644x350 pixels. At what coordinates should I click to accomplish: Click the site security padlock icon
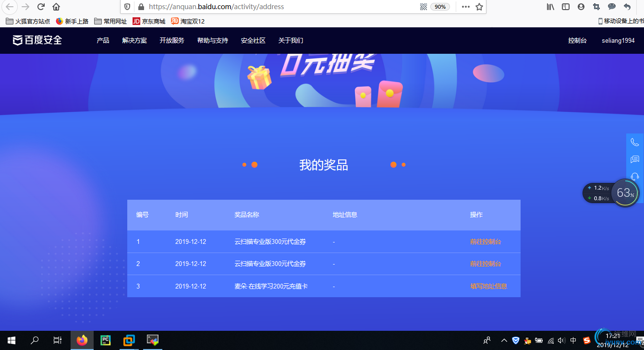coord(141,7)
